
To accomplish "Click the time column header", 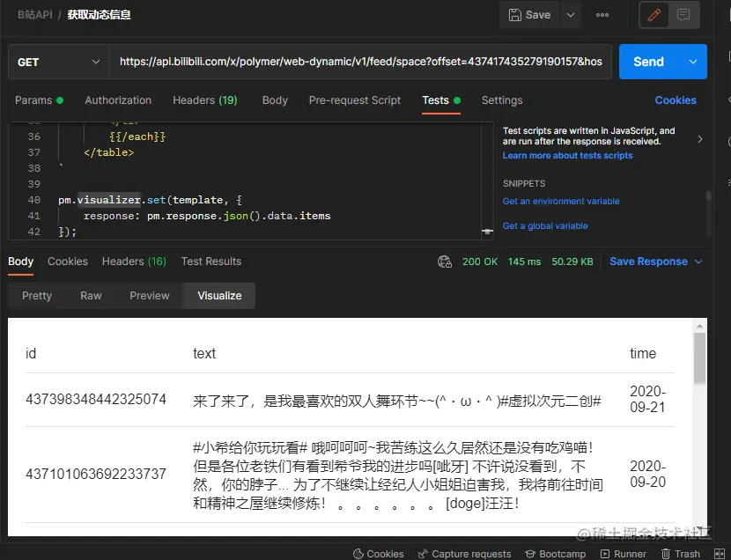I will [643, 354].
